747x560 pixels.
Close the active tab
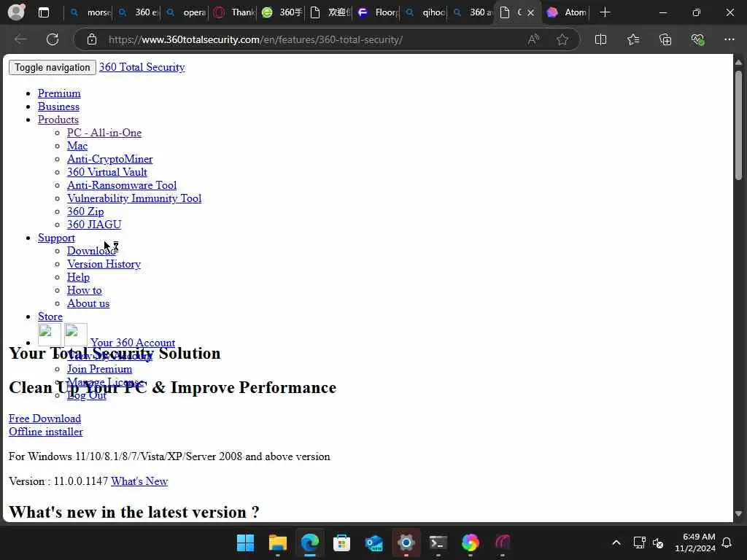tap(531, 13)
